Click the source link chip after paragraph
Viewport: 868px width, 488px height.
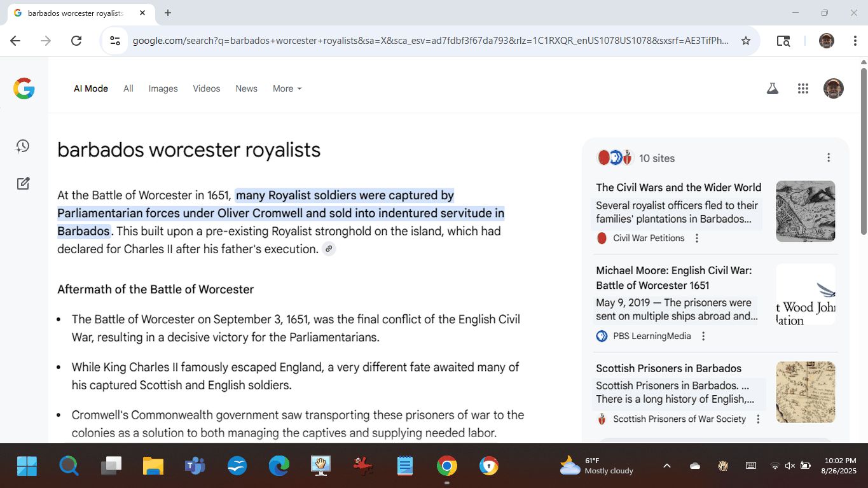pyautogui.click(x=329, y=249)
